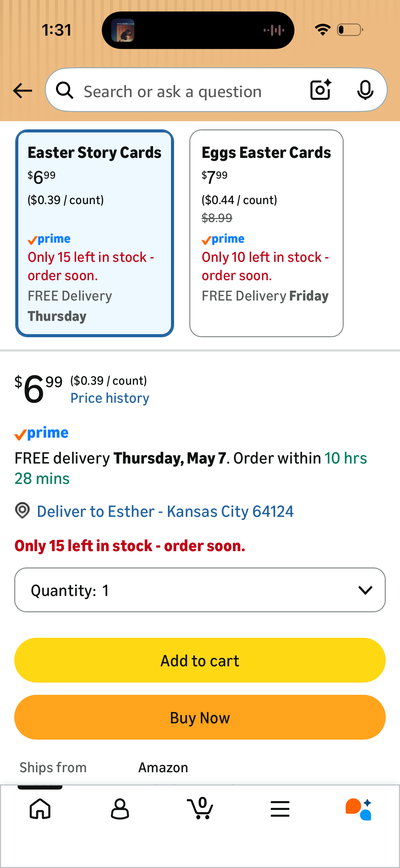Open the shopping cart icon
This screenshot has width=400, height=868.
(200, 808)
